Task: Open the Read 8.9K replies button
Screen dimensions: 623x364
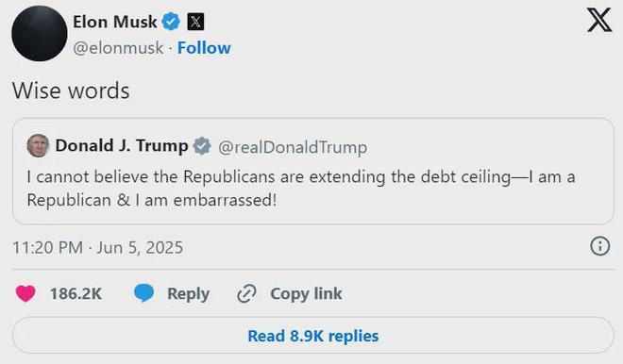Action: (x=313, y=336)
